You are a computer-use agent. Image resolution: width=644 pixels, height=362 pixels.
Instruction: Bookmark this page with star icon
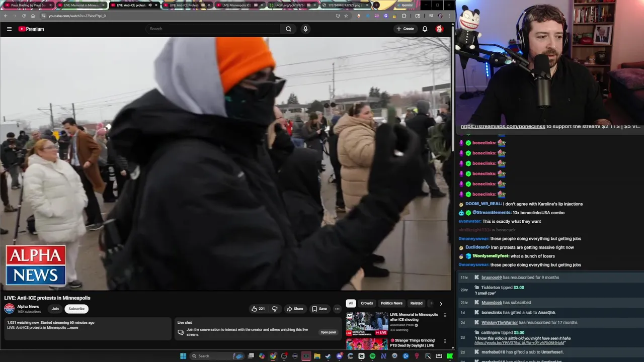tap(346, 16)
